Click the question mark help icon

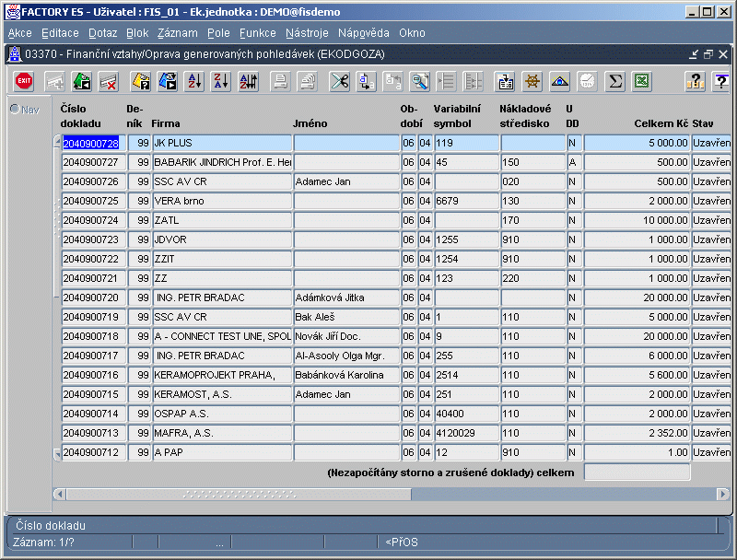pos(696,81)
